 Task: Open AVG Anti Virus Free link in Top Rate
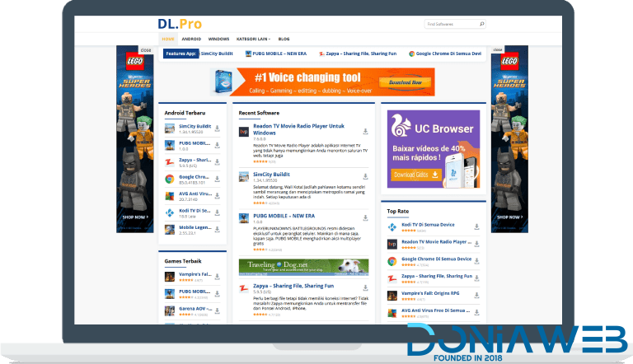click(435, 310)
